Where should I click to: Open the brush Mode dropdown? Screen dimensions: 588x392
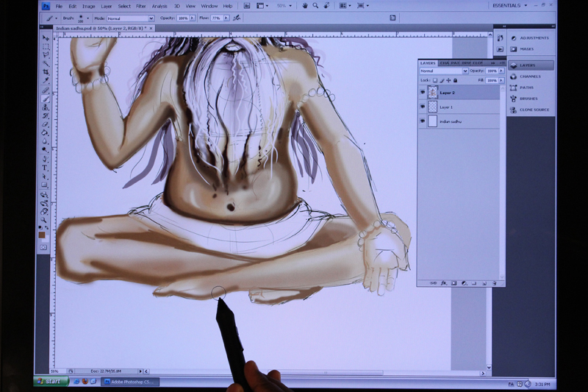132,18
